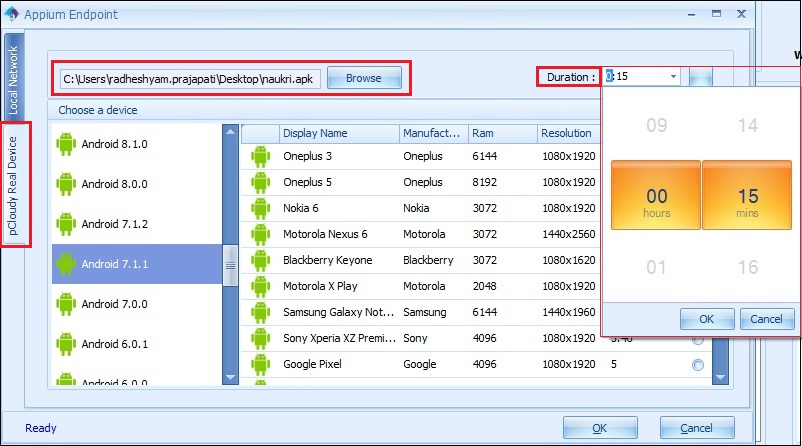Click the Oneplus 3 device name
This screenshot has height=446, width=802.
point(307,157)
